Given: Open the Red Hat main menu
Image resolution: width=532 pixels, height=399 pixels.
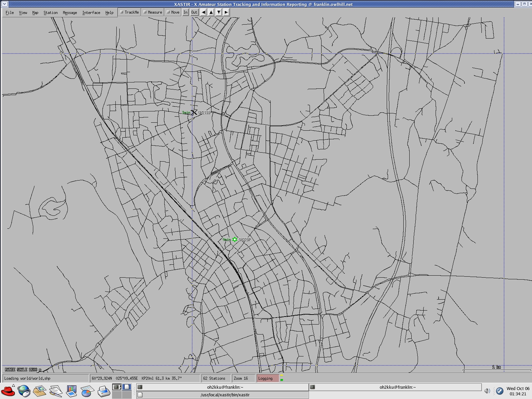Looking at the screenshot, I should (x=8, y=391).
